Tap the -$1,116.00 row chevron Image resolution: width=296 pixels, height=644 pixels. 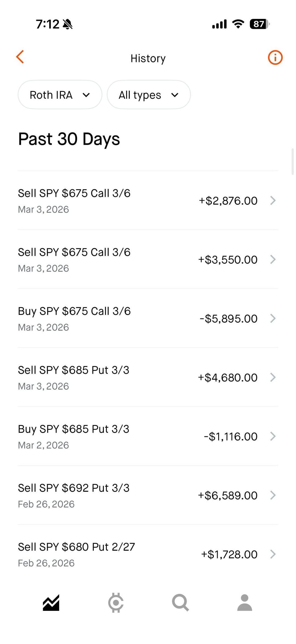[273, 436]
